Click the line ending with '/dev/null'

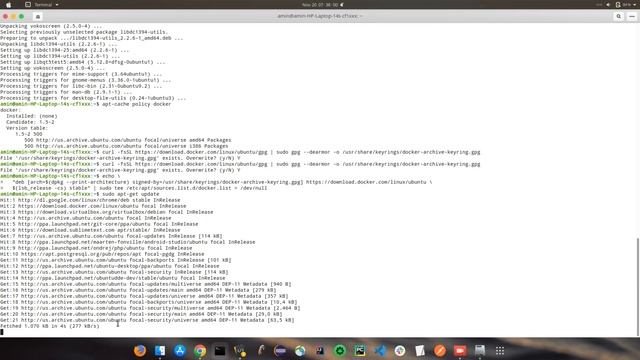133,188
